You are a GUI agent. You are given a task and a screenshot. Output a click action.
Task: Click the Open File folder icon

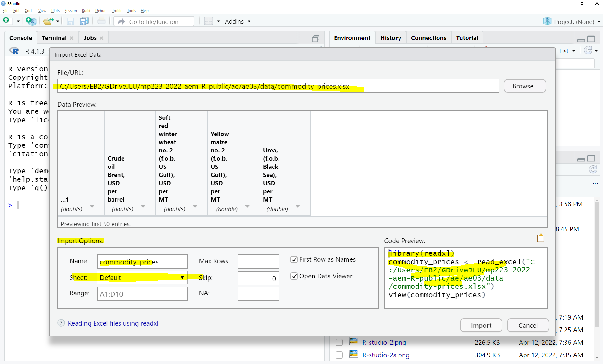click(48, 21)
